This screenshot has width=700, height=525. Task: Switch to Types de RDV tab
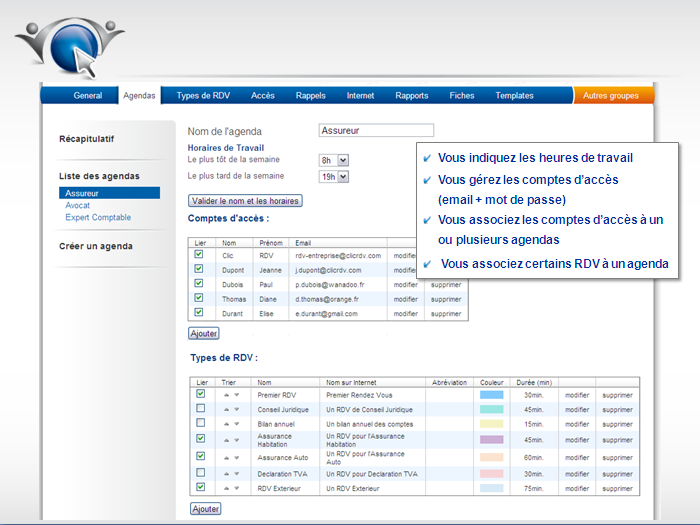(203, 96)
